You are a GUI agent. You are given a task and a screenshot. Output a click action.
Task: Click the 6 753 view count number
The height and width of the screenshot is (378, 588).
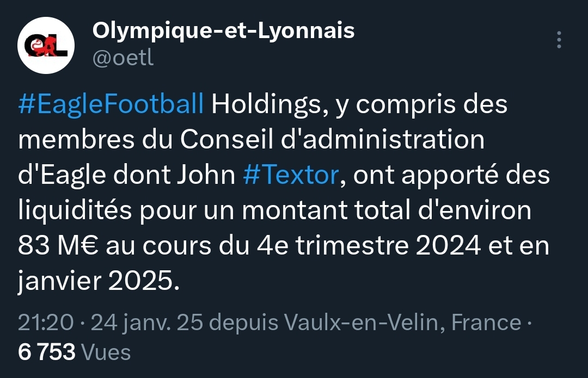[x=46, y=352]
